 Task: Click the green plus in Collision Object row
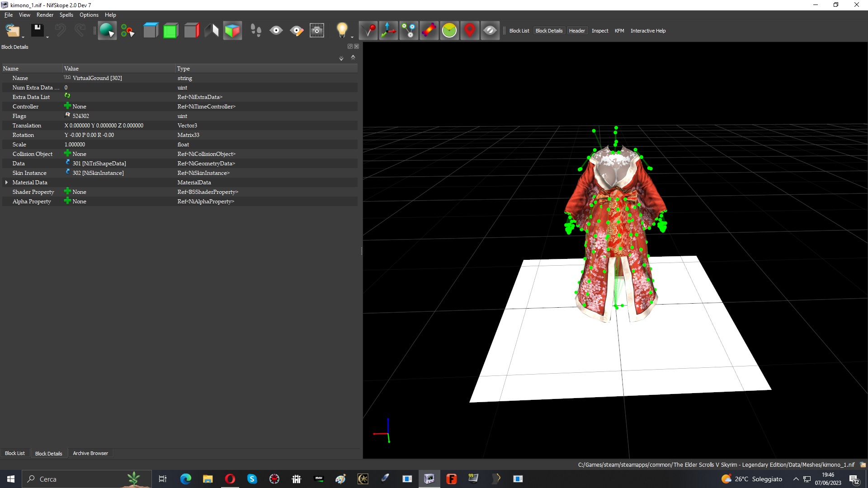click(x=67, y=153)
